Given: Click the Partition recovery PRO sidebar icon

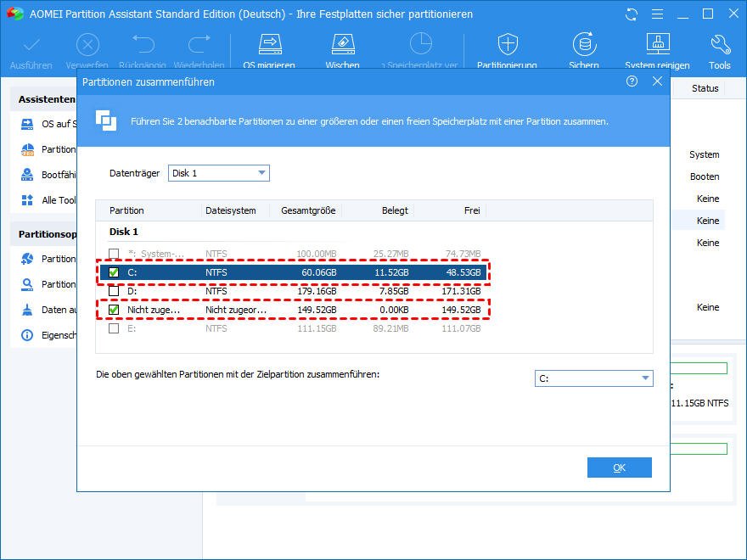Looking at the screenshot, I should pos(27,149).
